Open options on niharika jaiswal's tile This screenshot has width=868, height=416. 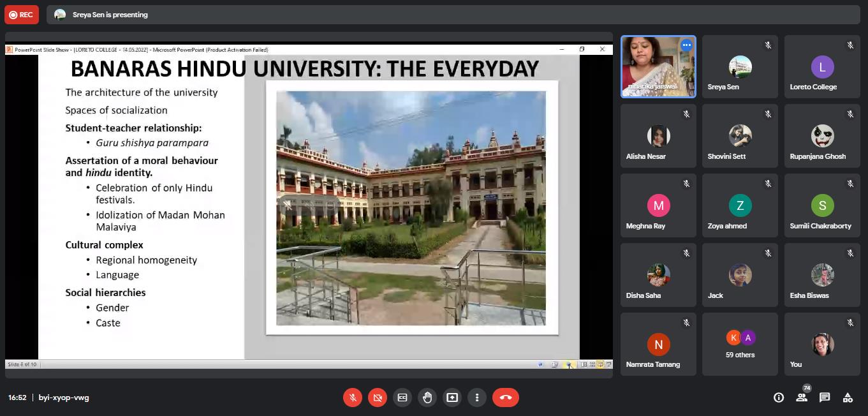[x=686, y=45]
